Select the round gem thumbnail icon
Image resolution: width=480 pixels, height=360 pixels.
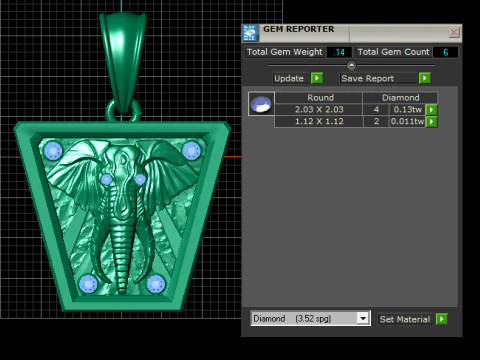point(261,104)
